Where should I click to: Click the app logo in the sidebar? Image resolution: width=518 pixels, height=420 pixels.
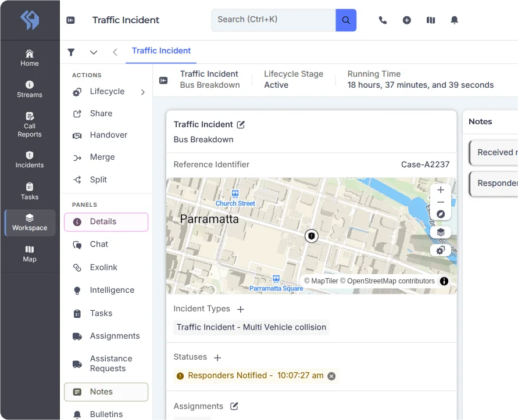(x=30, y=20)
